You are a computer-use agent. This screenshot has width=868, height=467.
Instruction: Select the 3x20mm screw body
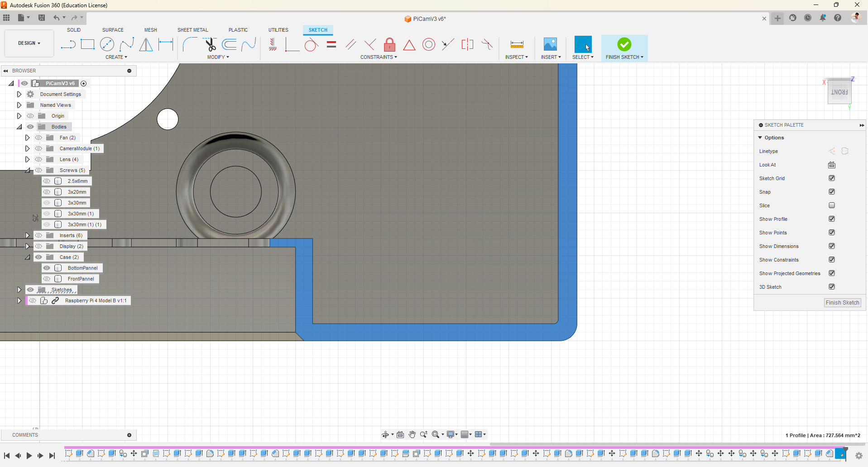(77, 192)
